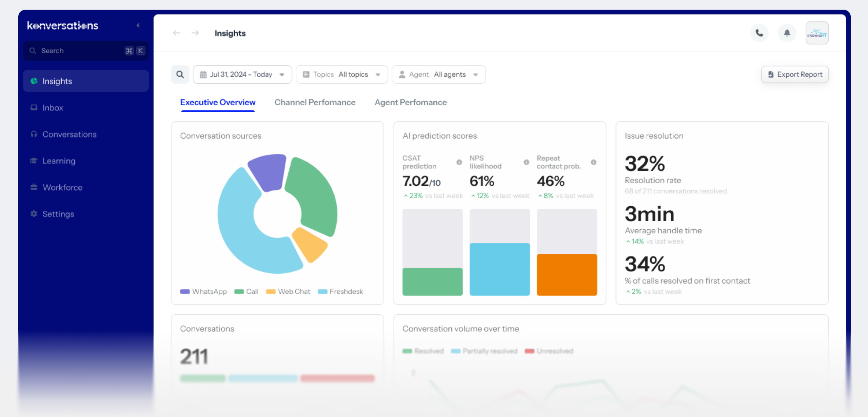Click the sidebar Search input field
Viewport: 868px width, 417px height.
(81, 51)
